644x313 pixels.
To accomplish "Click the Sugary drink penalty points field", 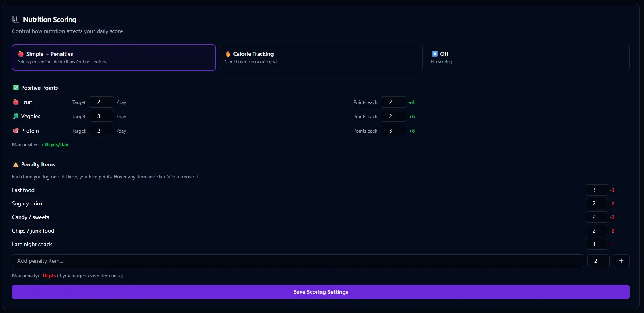I will [597, 203].
